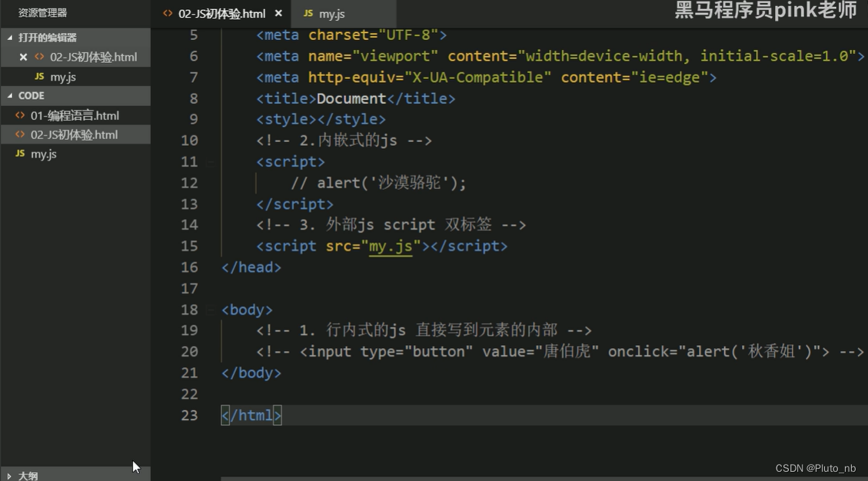The height and width of the screenshot is (481, 868).
Task: Place cursor on the </html> closing tag
Action: 251,415
